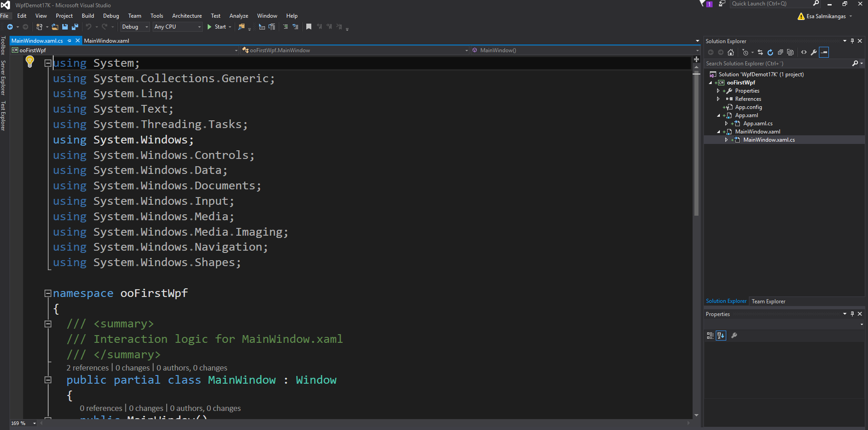This screenshot has height=430, width=868.
Task: Click Collapse All in Solution Explorer
Action: pos(780,52)
